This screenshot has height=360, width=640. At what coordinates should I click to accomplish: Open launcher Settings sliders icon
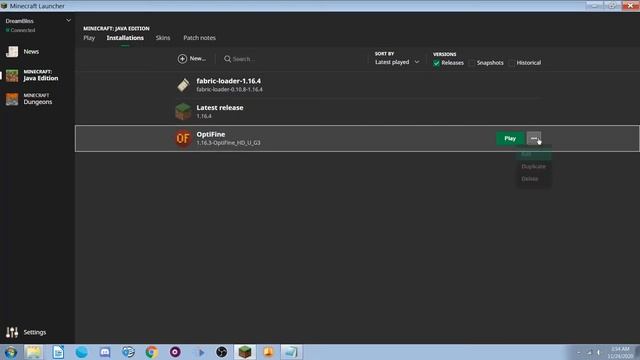pos(12,332)
